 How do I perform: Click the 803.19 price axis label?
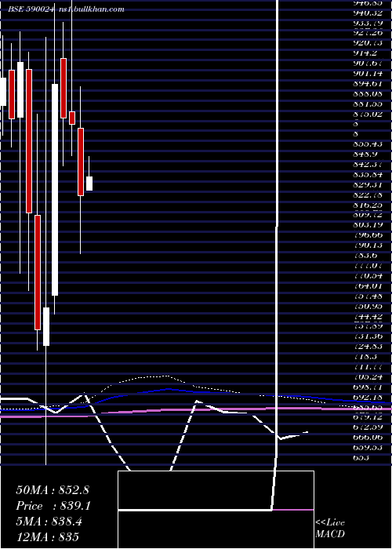pyautogui.click(x=368, y=225)
